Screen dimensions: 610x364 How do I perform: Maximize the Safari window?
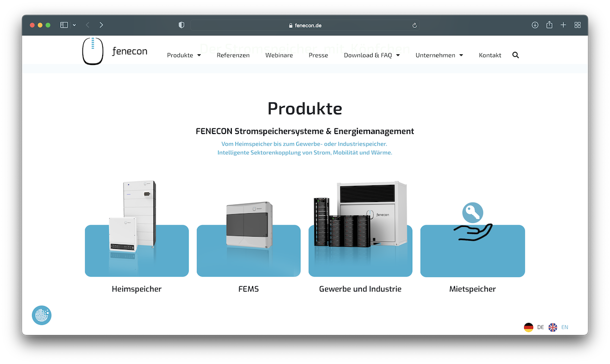coord(48,25)
